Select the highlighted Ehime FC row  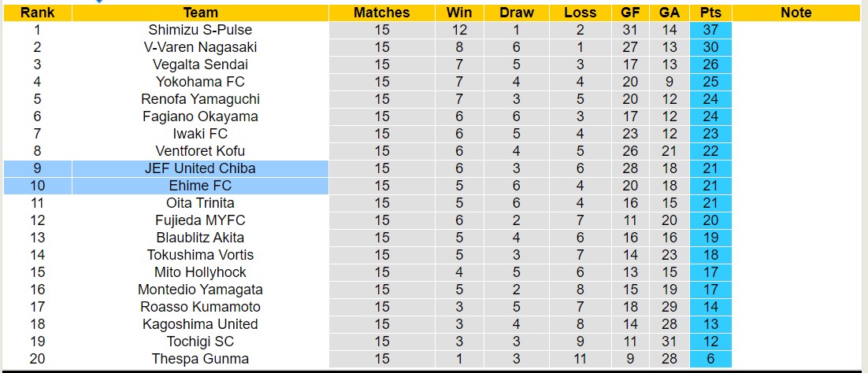click(200, 186)
